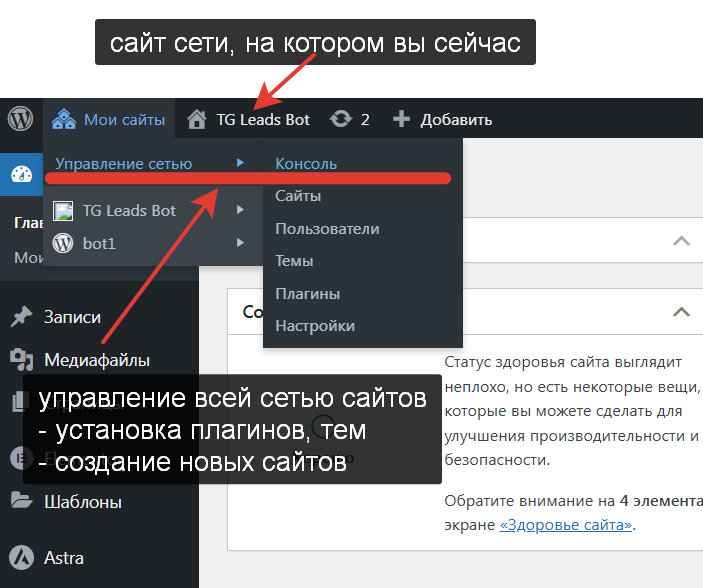Expand the Управление сетью submenu arrow

240,162
